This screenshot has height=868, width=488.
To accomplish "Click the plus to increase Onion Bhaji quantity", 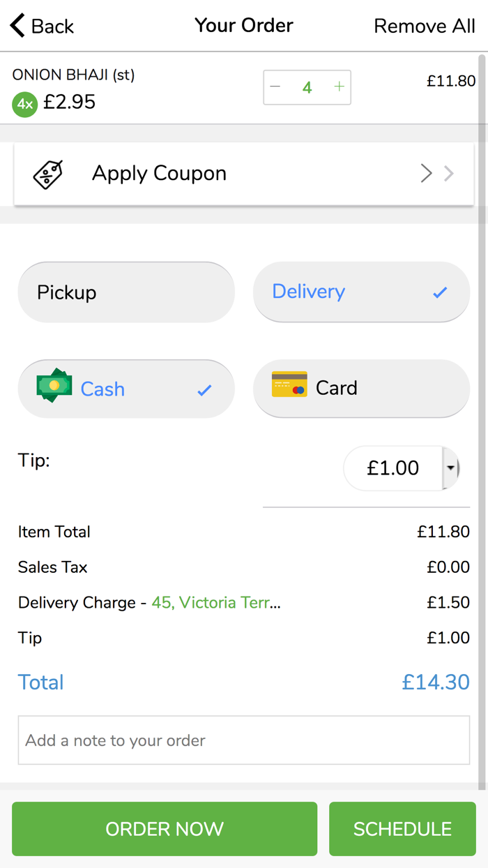I will tap(339, 87).
